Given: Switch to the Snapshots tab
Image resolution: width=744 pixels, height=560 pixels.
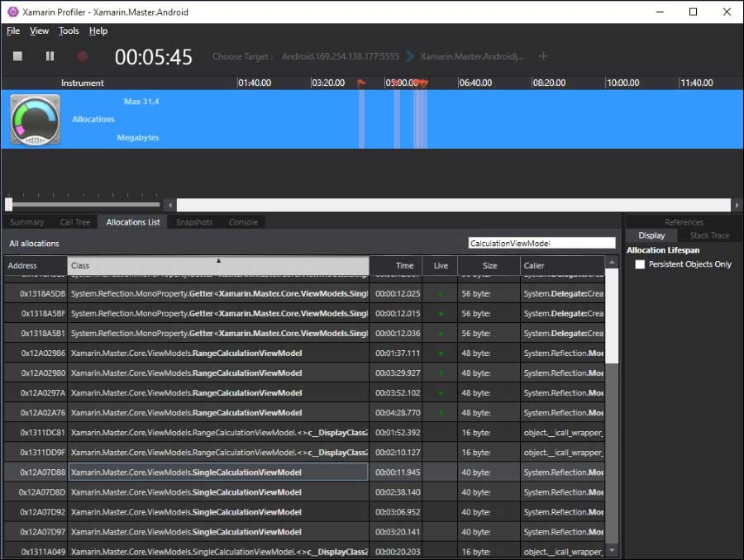Looking at the screenshot, I should click(194, 222).
